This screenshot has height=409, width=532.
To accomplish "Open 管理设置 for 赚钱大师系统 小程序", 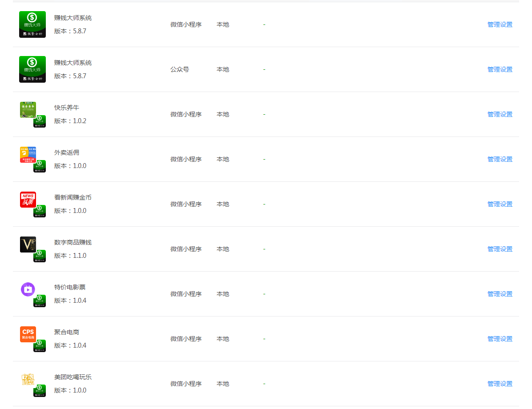I will point(499,24).
